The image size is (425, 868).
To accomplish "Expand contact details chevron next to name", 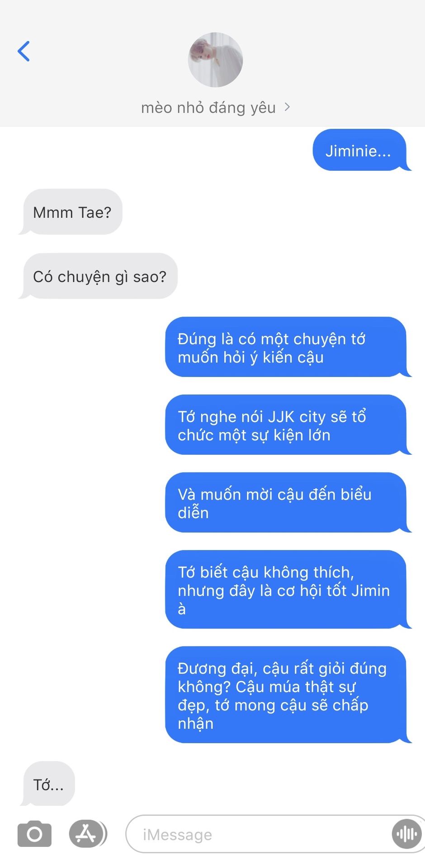I will [287, 107].
